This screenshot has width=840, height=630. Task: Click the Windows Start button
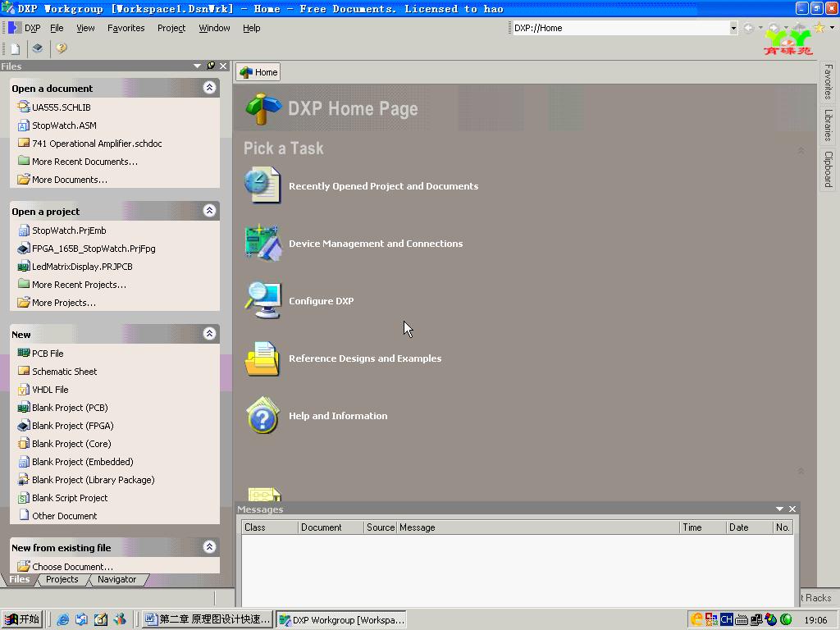[22, 619]
